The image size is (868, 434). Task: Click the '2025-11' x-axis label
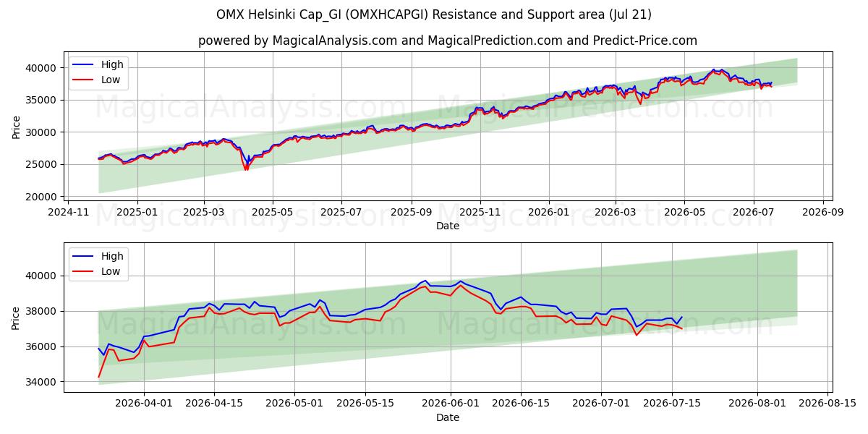click(x=480, y=213)
